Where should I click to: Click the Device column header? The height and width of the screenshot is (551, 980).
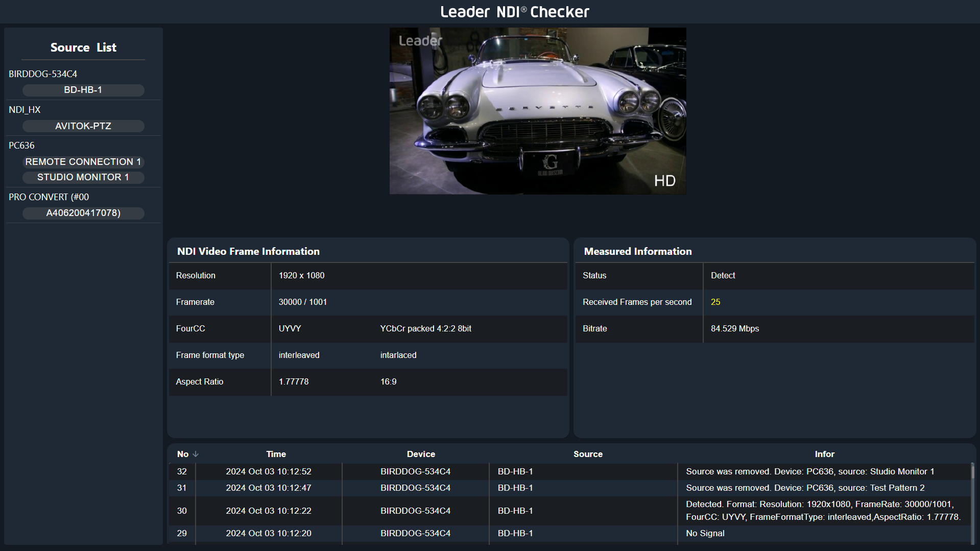(x=421, y=454)
